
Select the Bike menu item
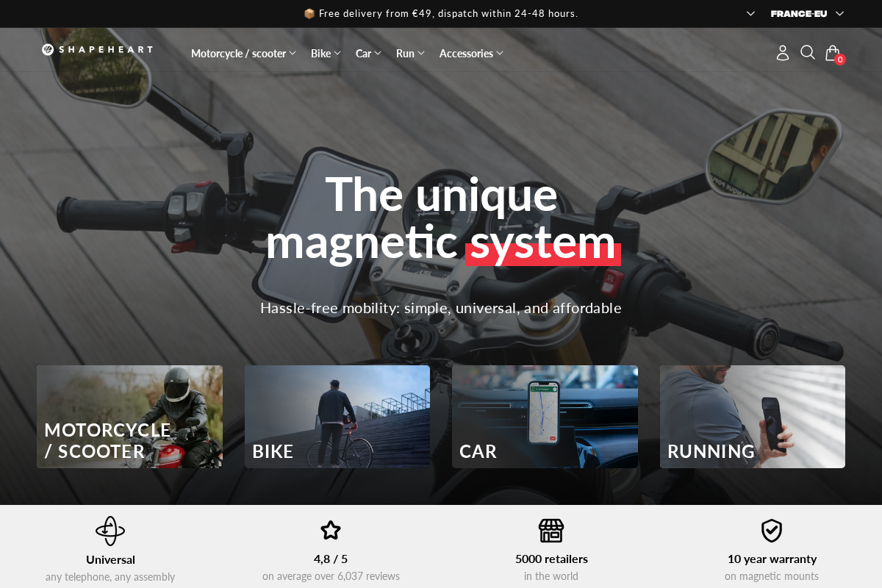point(320,53)
